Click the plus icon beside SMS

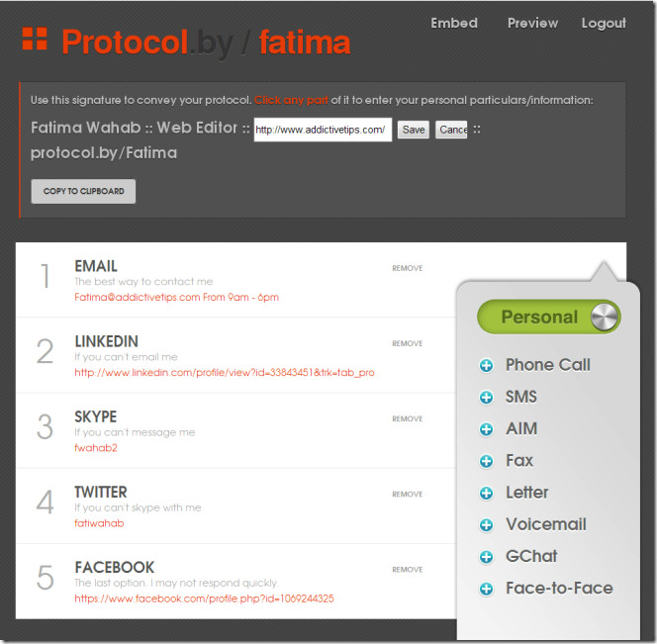click(x=486, y=398)
